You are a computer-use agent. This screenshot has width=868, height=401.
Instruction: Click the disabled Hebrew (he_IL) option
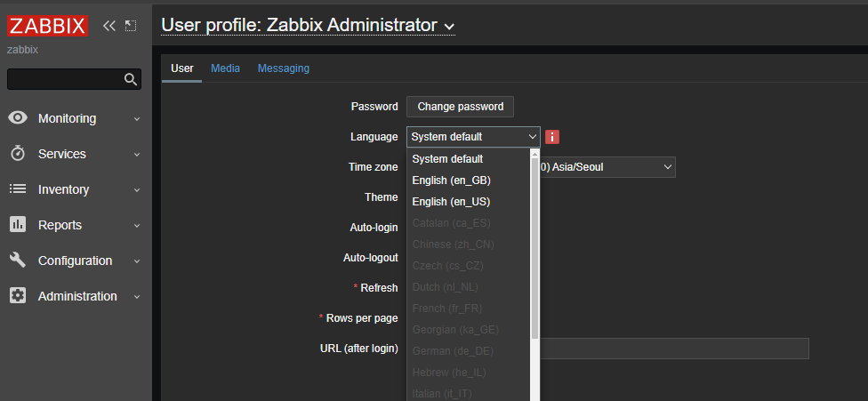click(x=469, y=373)
